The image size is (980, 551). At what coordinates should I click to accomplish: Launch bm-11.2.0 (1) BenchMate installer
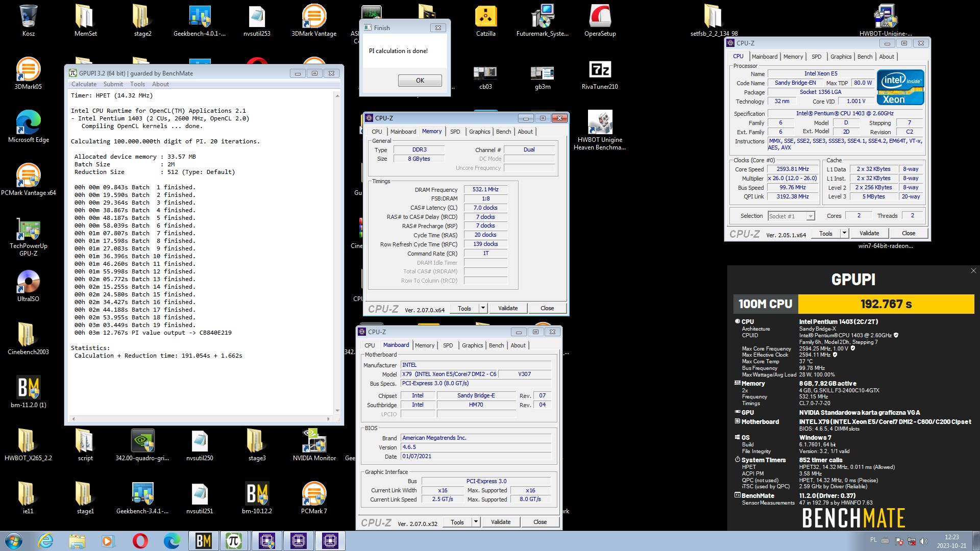(28, 392)
